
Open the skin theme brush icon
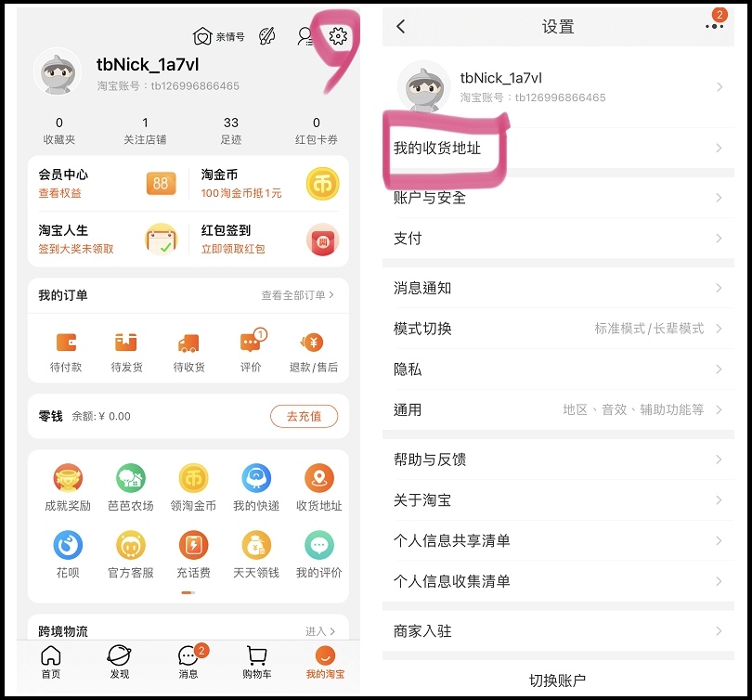267,36
